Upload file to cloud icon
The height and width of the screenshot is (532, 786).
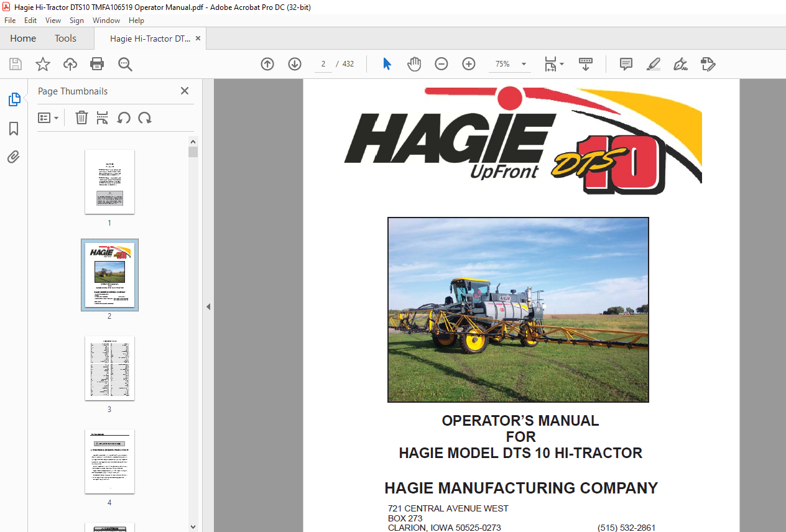[x=70, y=64]
